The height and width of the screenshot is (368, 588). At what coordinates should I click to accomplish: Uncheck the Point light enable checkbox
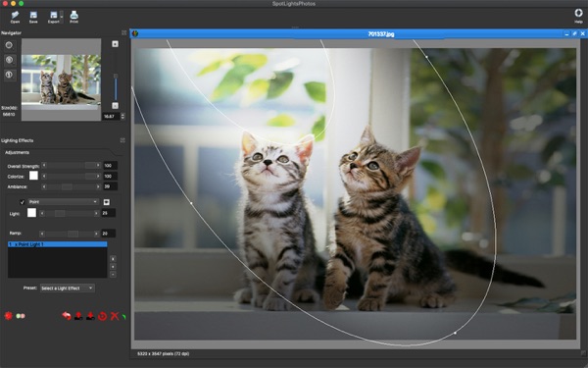(23, 202)
